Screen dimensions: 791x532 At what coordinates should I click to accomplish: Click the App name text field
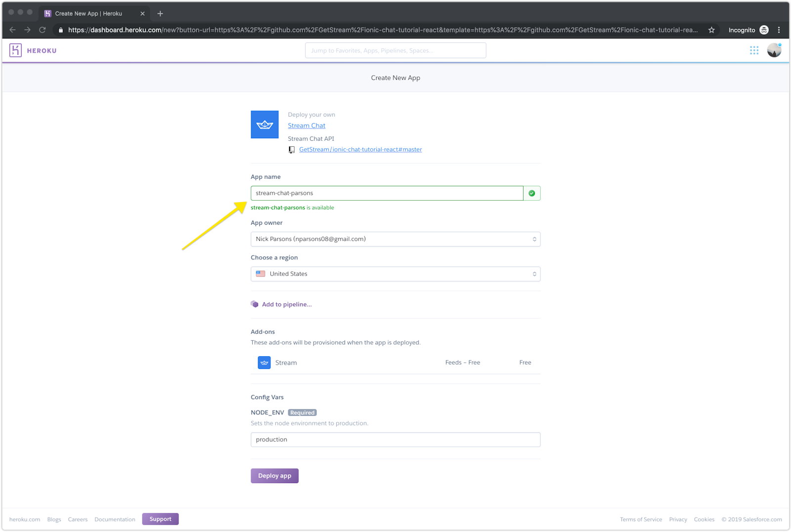tap(387, 193)
